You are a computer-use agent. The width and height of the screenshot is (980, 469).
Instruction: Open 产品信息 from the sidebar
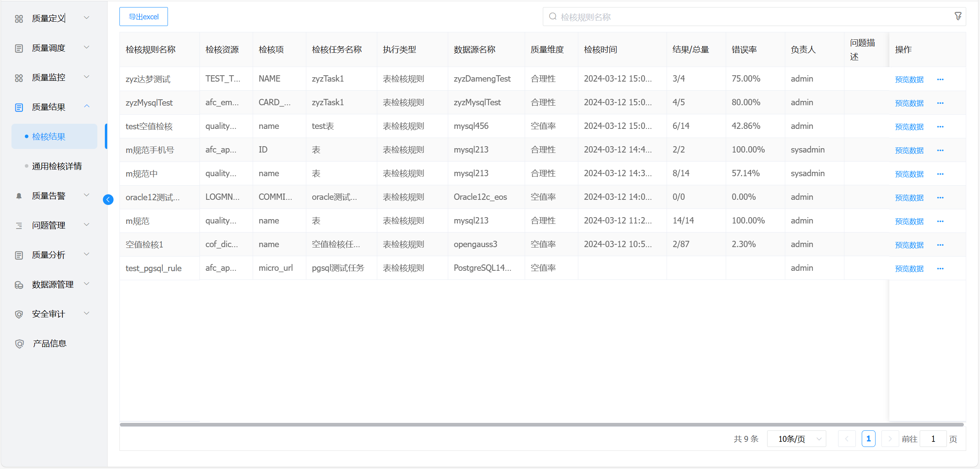click(x=49, y=343)
